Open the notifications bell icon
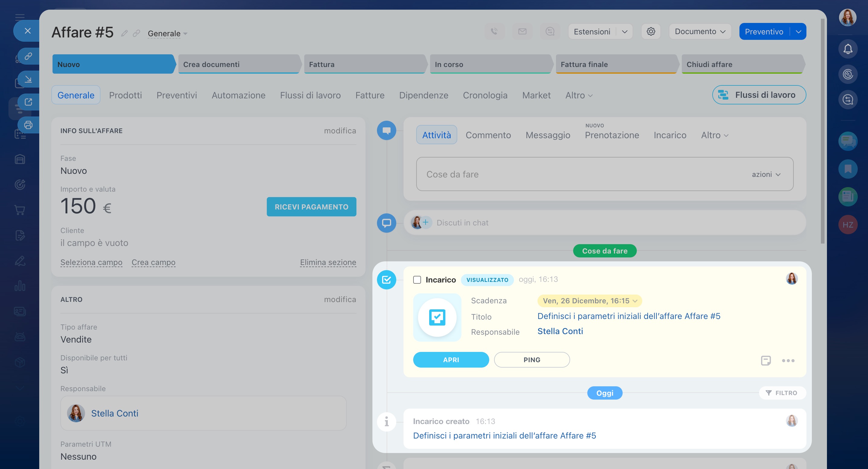 pos(847,49)
